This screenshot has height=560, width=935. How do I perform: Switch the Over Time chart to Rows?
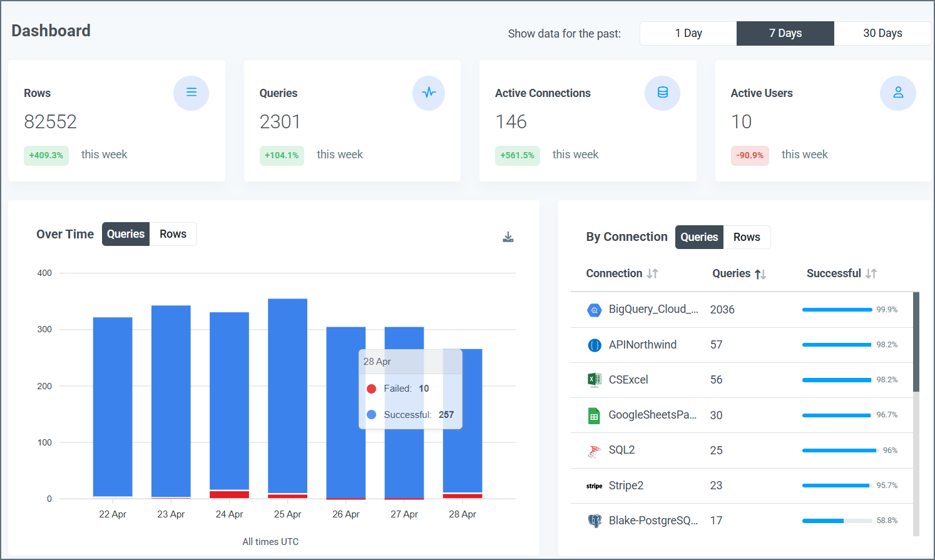(173, 233)
